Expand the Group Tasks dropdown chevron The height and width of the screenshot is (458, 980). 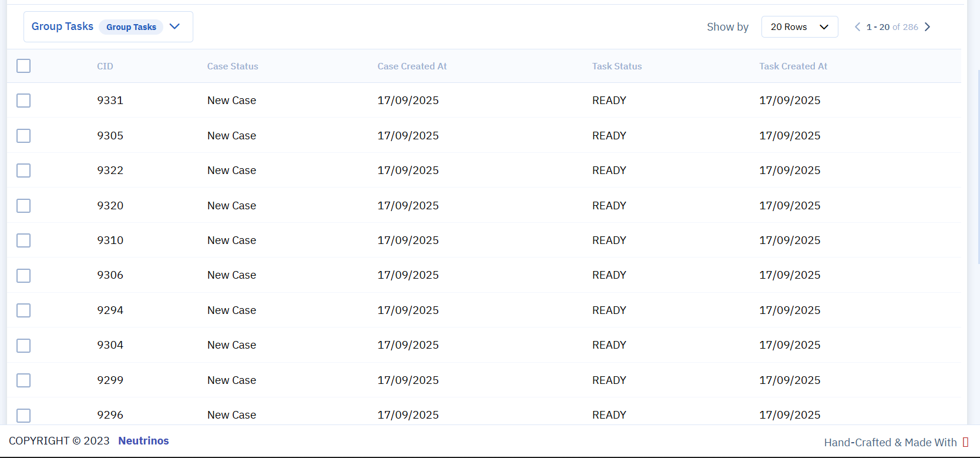point(174,26)
